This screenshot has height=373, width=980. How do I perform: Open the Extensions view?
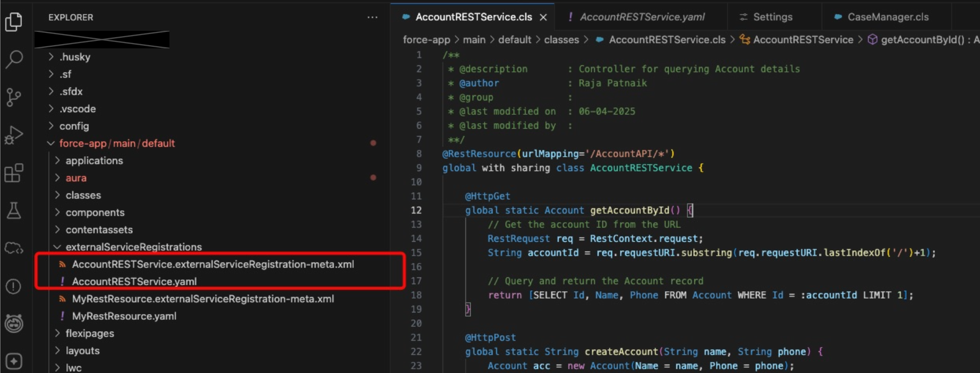(x=14, y=173)
